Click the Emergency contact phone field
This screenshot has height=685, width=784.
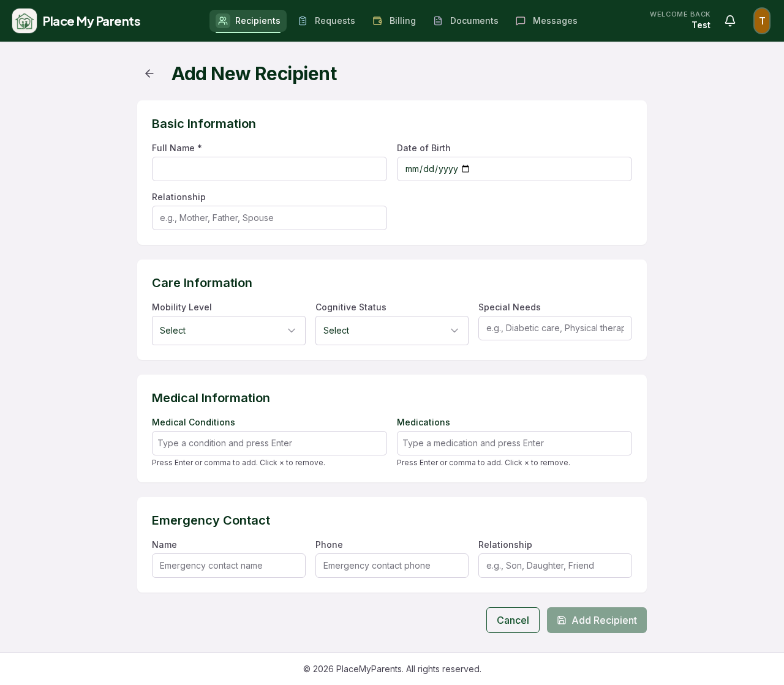pos(392,566)
